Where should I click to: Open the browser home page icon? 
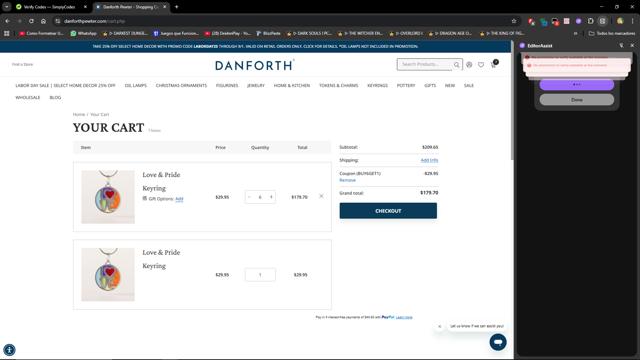pos(43,21)
